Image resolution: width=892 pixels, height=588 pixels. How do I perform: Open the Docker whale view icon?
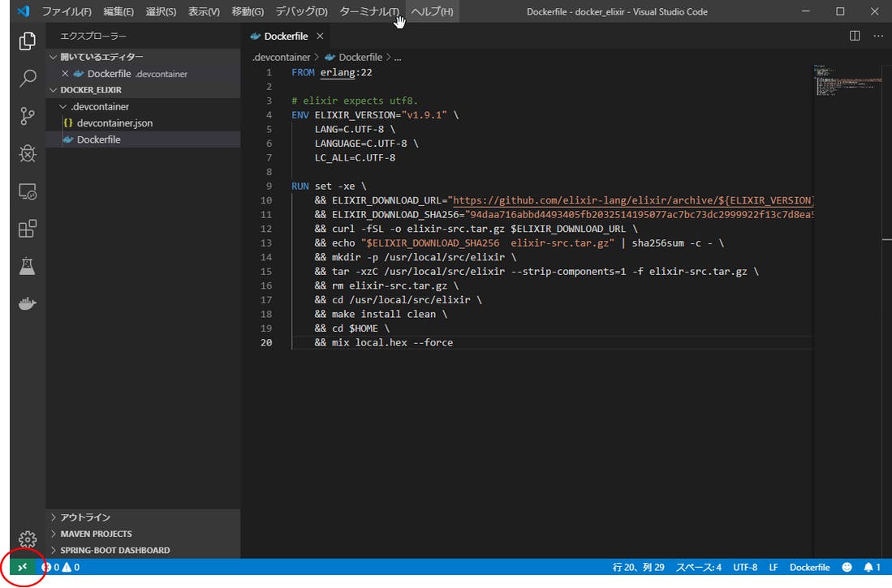click(28, 304)
